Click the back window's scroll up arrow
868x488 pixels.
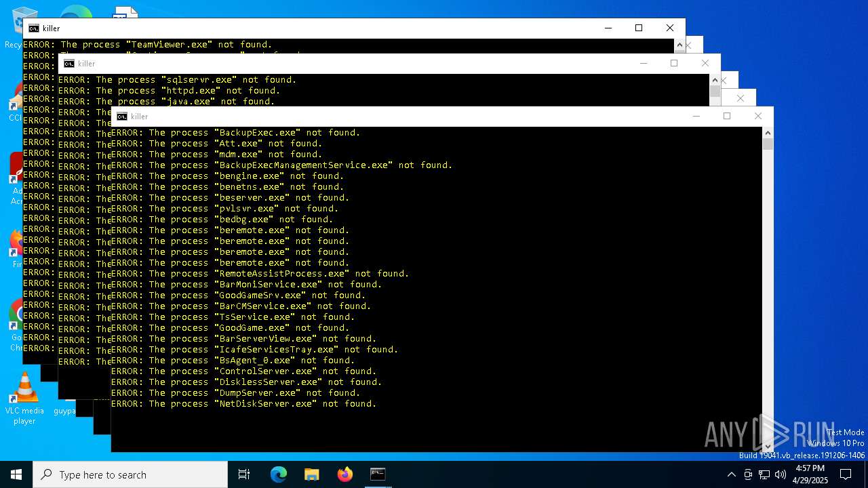click(679, 44)
